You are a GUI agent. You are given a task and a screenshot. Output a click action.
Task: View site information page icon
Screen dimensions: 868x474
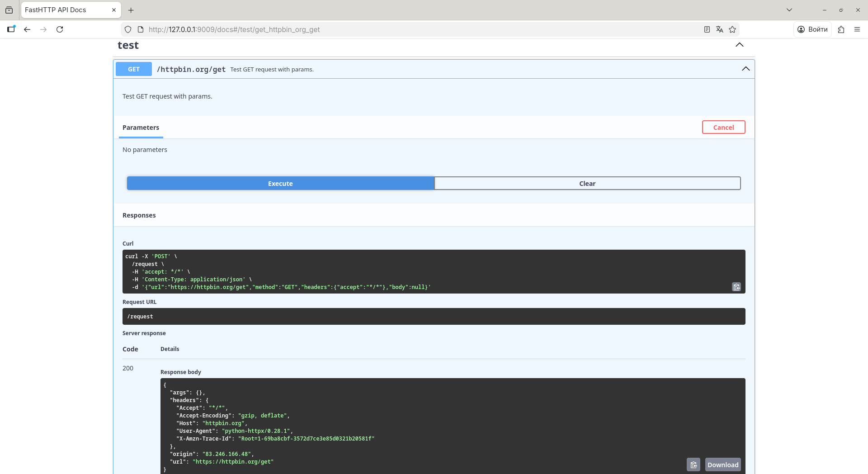[141, 29]
